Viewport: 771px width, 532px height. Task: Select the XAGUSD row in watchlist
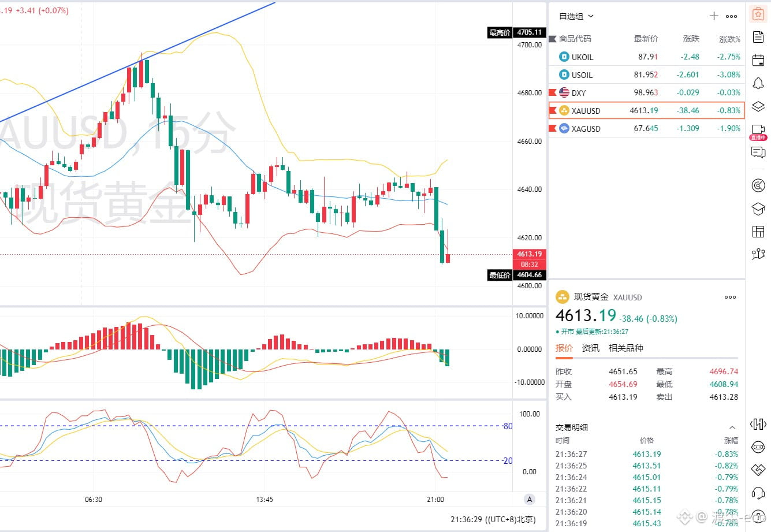[x=646, y=128]
